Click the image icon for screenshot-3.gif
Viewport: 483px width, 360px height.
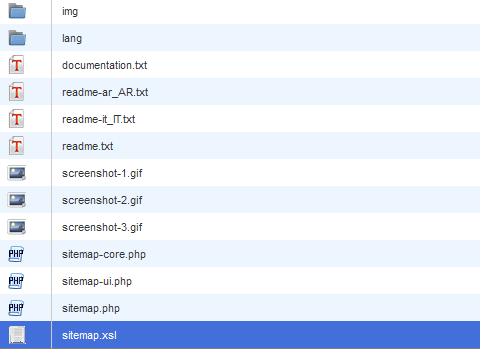click(x=17, y=227)
